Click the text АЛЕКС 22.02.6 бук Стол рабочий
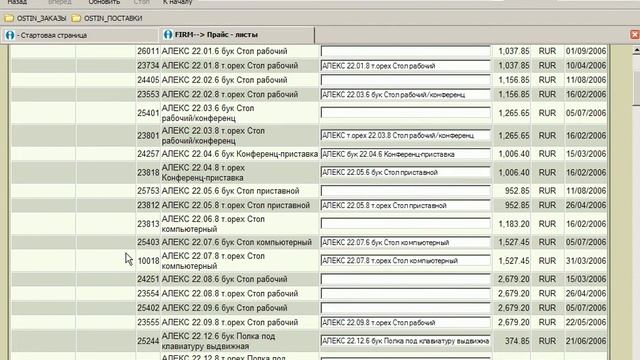This screenshot has height=360, width=640. 224,80
